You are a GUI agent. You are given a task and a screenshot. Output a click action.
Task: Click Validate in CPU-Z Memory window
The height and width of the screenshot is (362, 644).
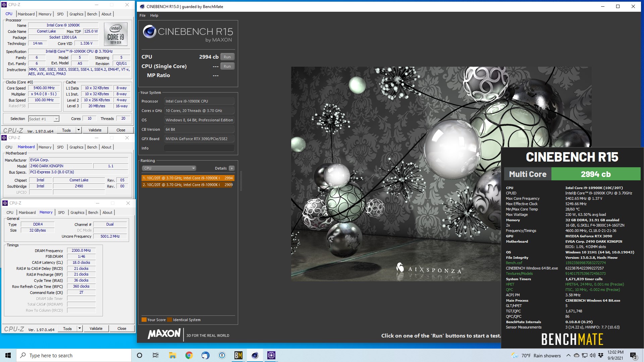pos(96,328)
